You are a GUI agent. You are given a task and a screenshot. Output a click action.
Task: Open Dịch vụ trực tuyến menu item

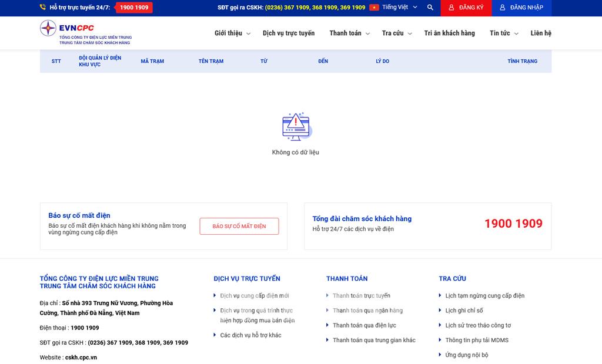tap(288, 33)
